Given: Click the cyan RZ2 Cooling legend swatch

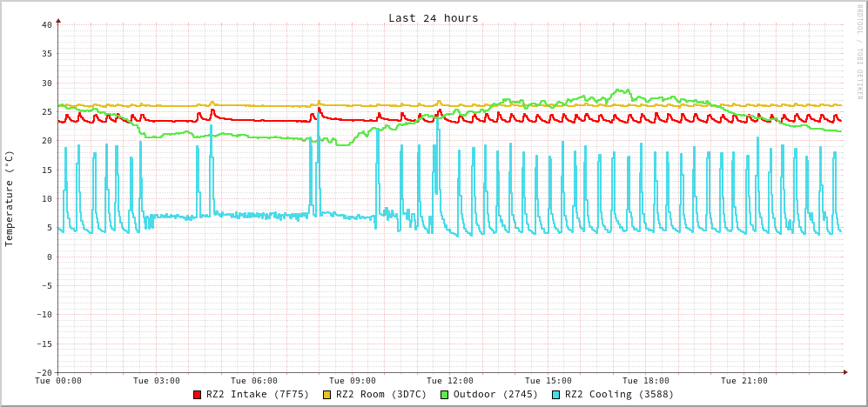Looking at the screenshot, I should click(x=556, y=395).
